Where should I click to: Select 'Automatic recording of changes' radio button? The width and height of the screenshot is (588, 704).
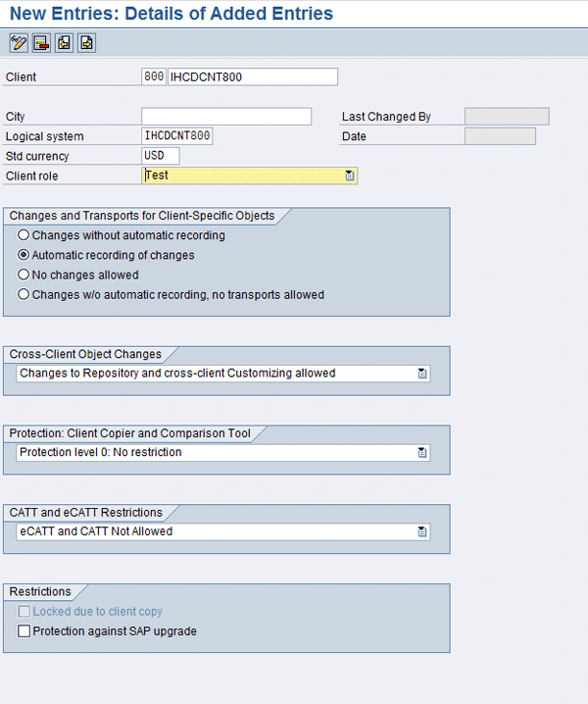24,255
